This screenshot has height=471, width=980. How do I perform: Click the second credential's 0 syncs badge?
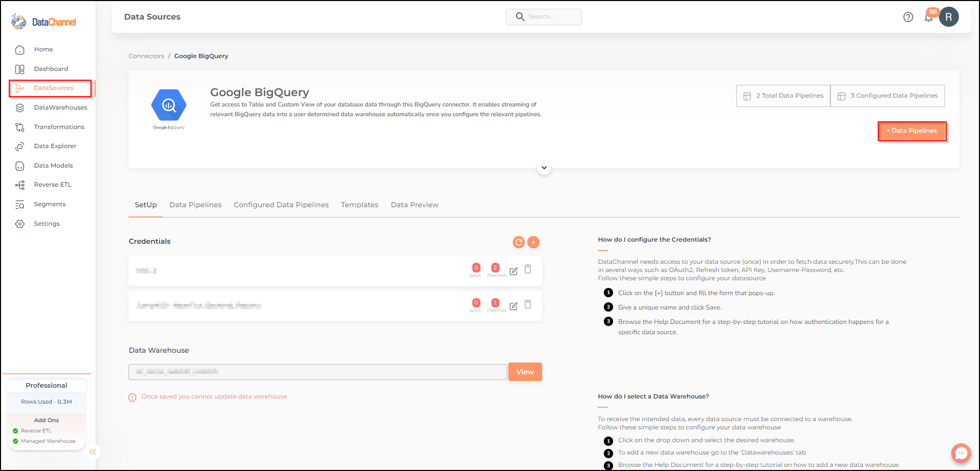coord(476,305)
